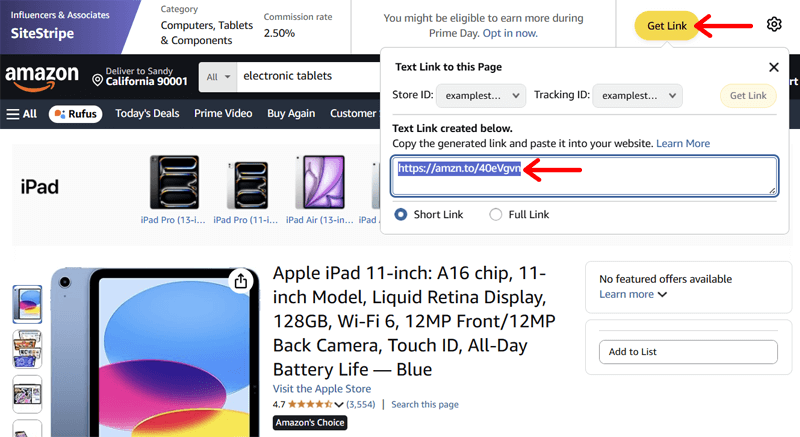800x437 pixels.
Task: Click the generated short link text box
Action: (584, 176)
